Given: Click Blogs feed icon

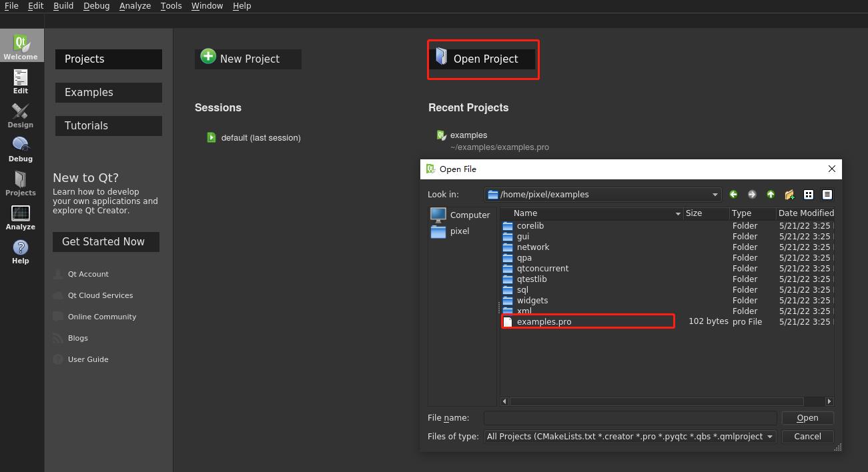Looking at the screenshot, I should [58, 338].
